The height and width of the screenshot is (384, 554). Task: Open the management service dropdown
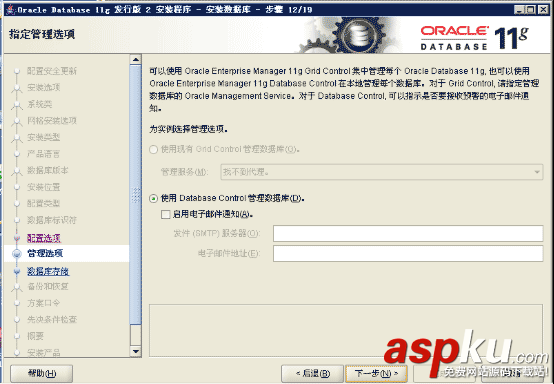click(382, 172)
